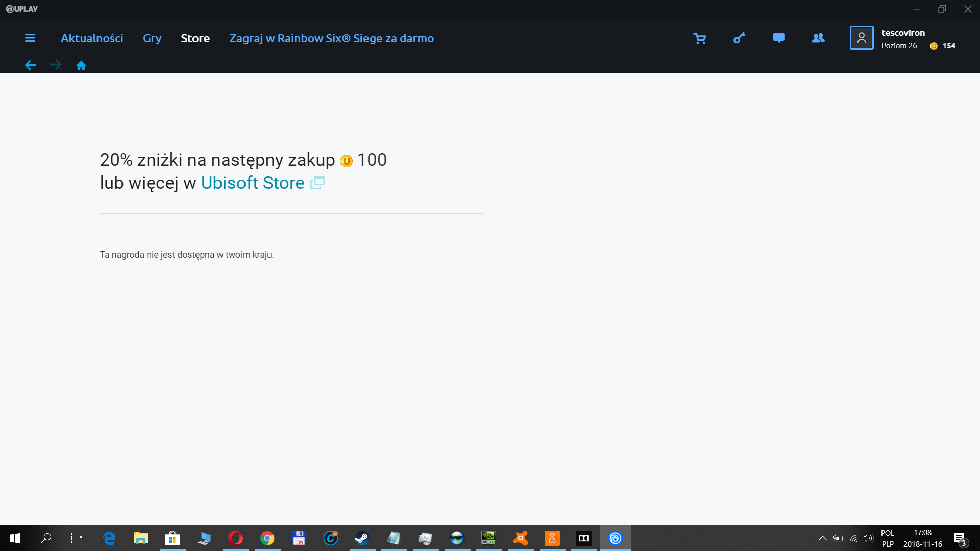980x551 pixels.
Task: Open the hamburger main menu
Action: (30, 38)
